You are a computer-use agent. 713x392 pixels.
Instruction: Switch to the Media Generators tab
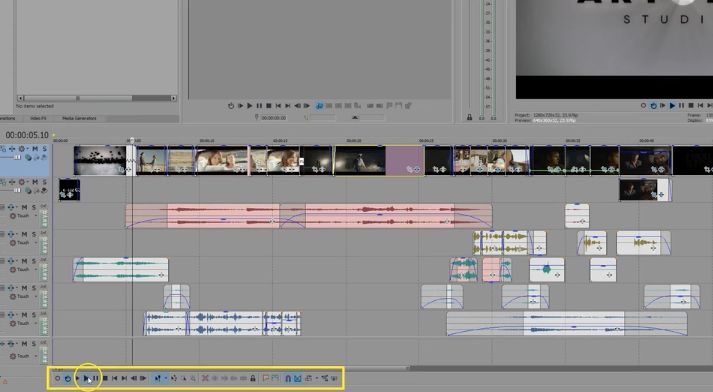coord(79,118)
